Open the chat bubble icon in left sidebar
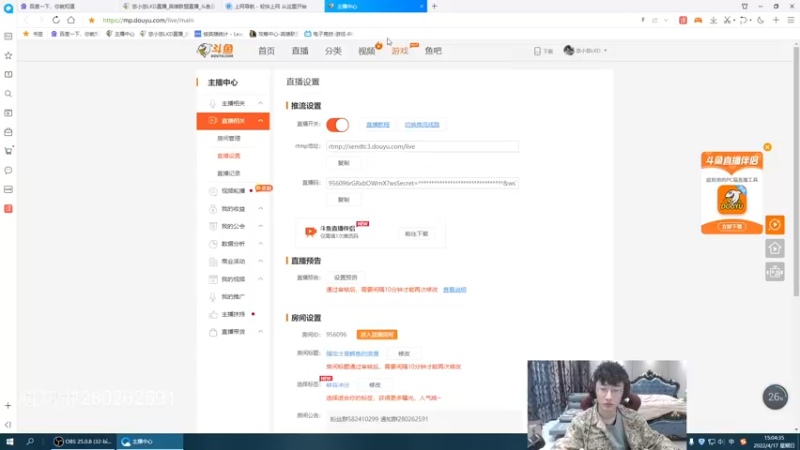Viewport: 800px width, 450px height. click(x=8, y=170)
